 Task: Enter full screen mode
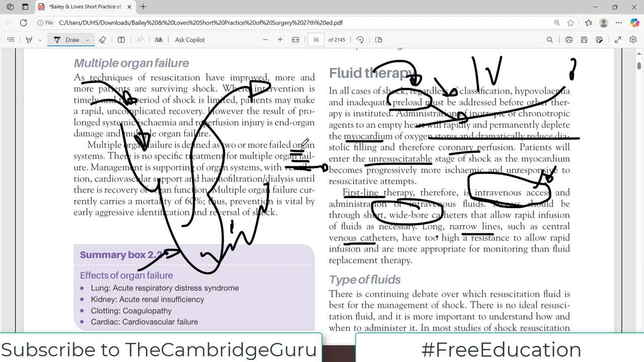618,40
